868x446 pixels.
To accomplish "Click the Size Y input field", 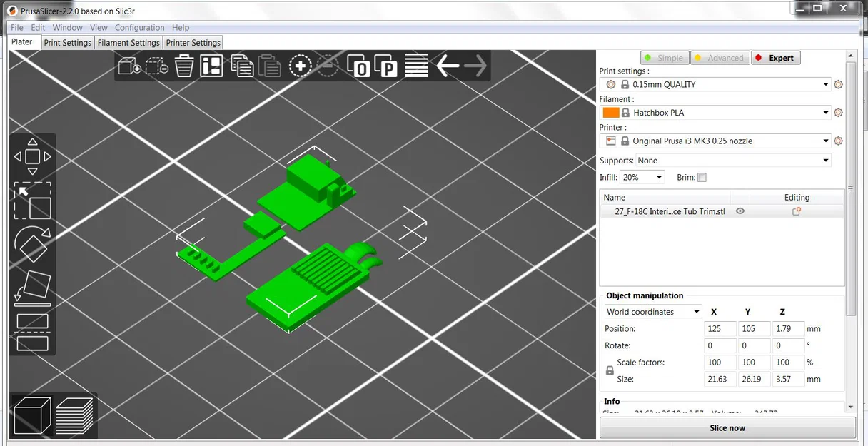I will [755, 379].
